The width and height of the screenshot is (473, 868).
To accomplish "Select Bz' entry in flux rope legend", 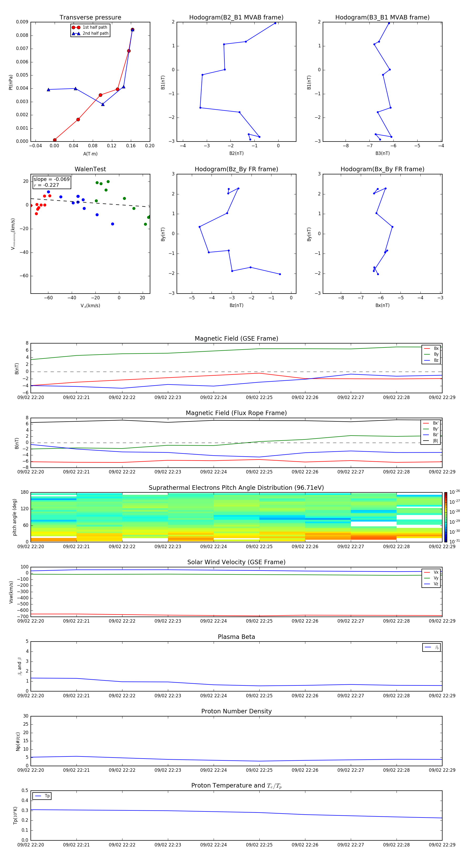I will point(431,435).
